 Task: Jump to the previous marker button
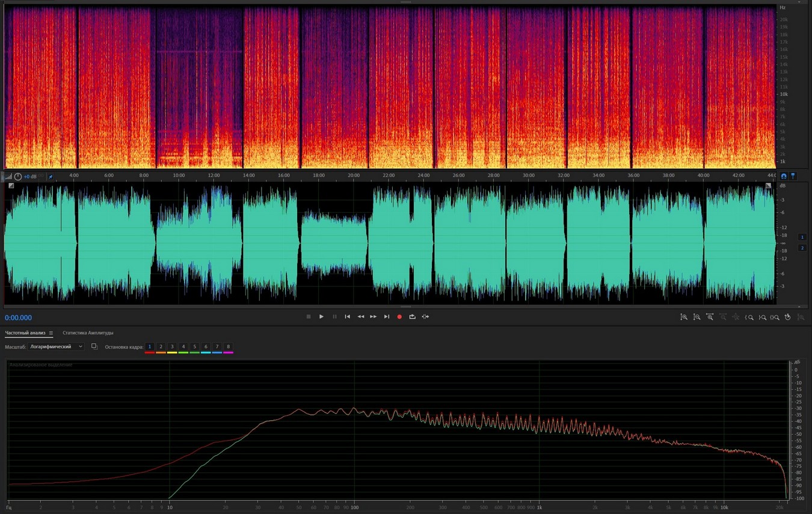pyautogui.click(x=347, y=317)
